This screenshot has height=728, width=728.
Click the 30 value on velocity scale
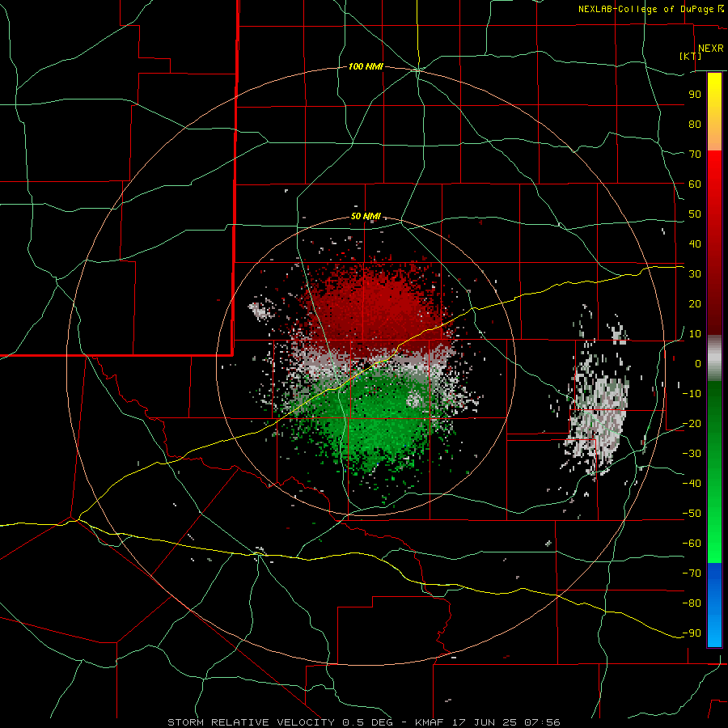[695, 274]
